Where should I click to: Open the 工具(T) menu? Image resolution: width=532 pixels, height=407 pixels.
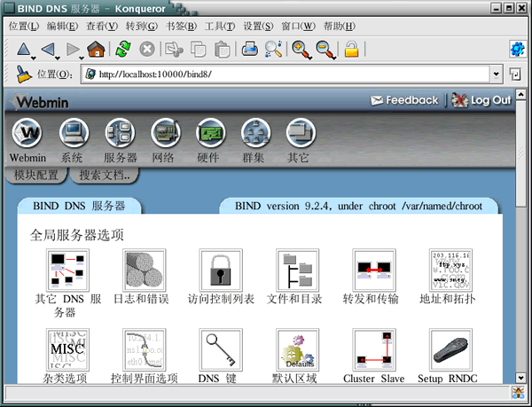pos(220,27)
